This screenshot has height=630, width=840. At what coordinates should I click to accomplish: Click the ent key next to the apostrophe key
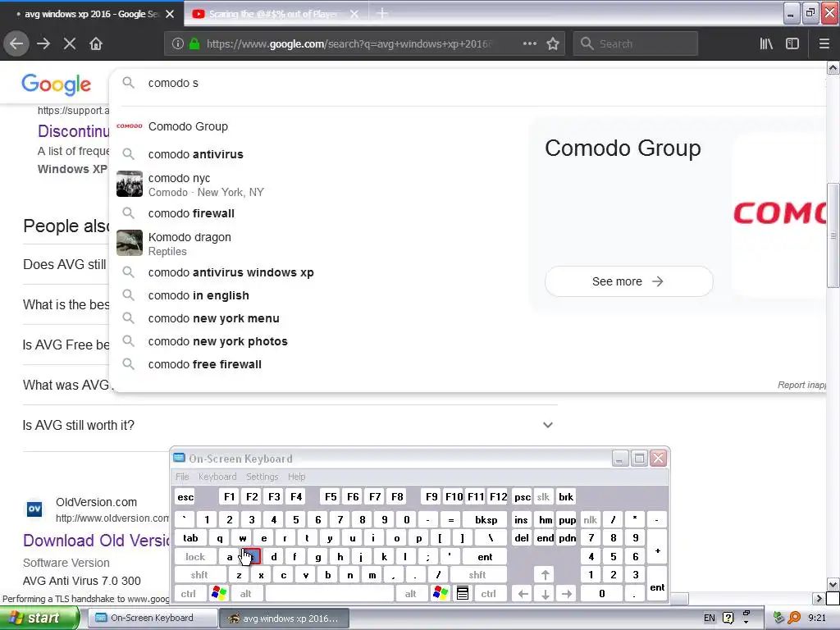(485, 557)
